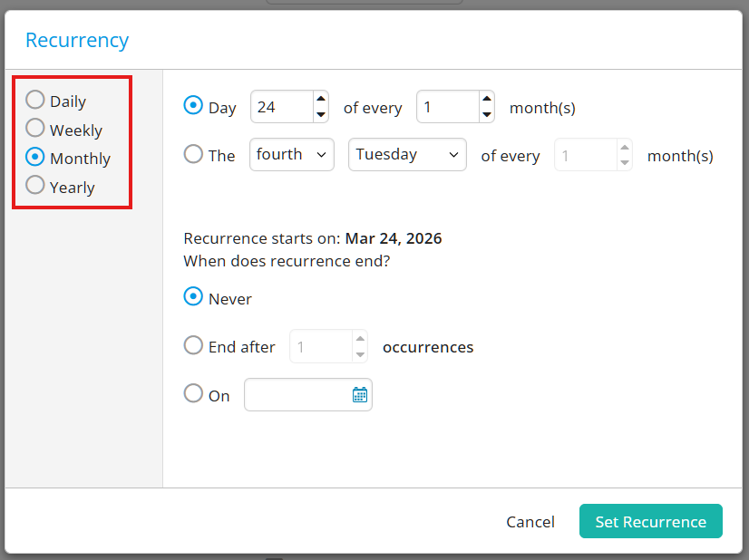The height and width of the screenshot is (560, 749).
Task: Open the calendar date picker icon
Action: (359, 395)
